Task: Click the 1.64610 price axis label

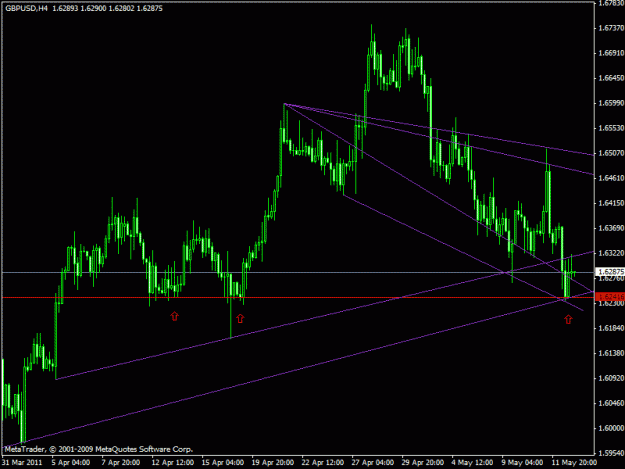Action: coord(611,178)
